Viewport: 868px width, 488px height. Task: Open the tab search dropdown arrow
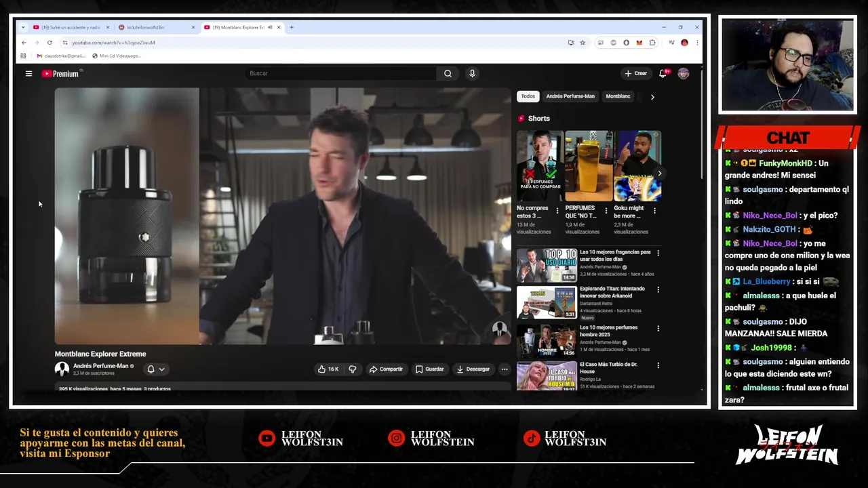[23, 27]
